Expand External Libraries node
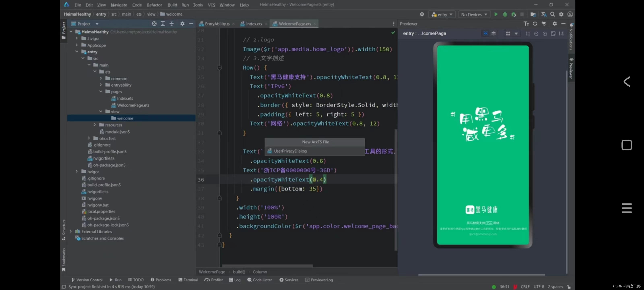Viewport: 644px width, 290px height. coord(71,231)
